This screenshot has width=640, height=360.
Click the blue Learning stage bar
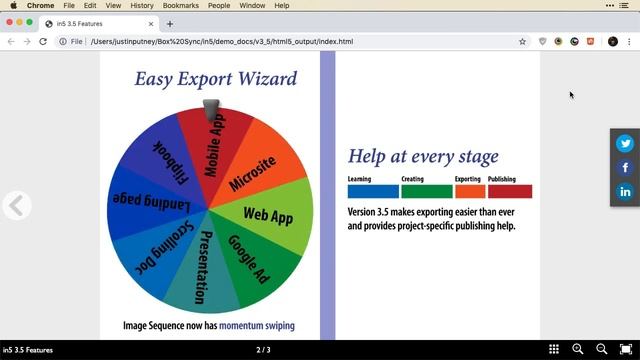click(x=373, y=191)
